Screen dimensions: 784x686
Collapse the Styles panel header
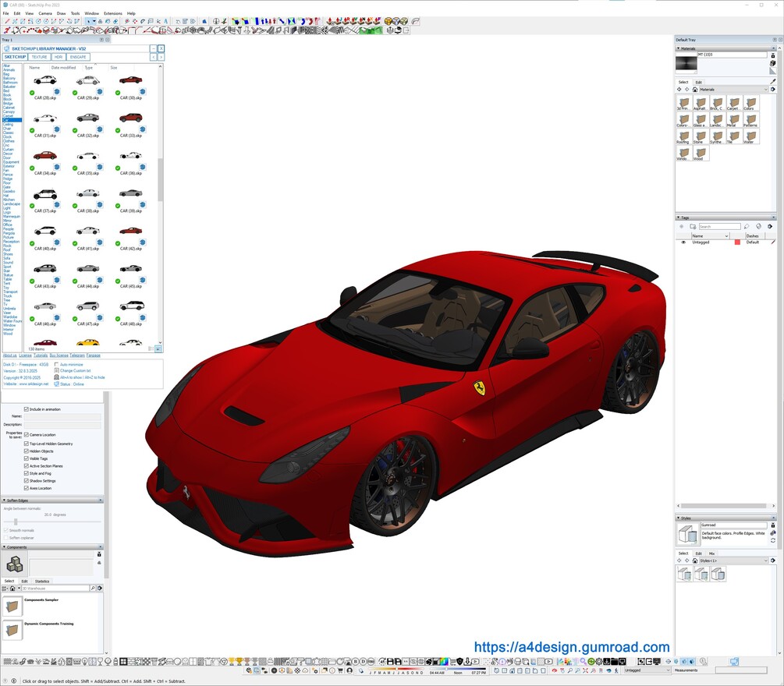[x=725, y=518]
